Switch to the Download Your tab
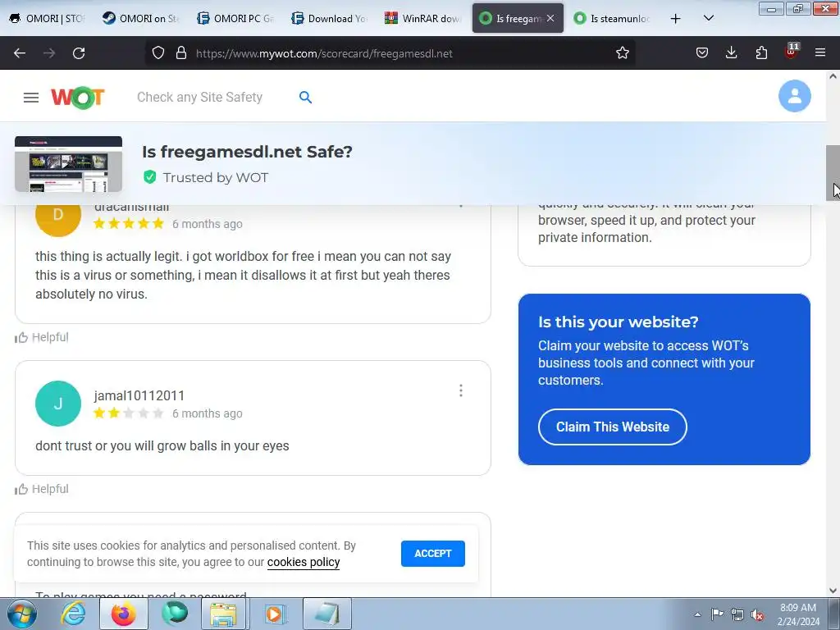This screenshot has height=630, width=840. coord(330,18)
